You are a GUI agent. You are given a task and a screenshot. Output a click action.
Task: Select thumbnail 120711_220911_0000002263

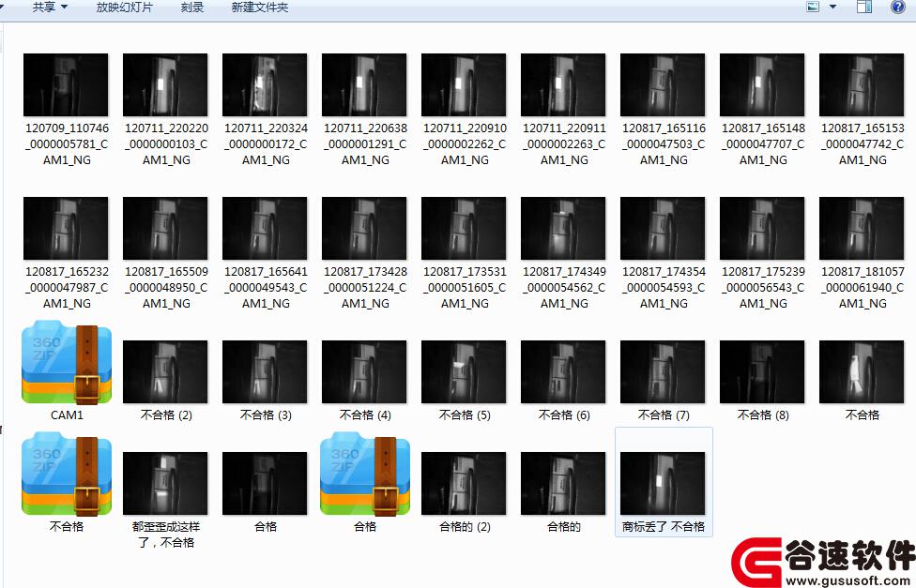(563, 84)
